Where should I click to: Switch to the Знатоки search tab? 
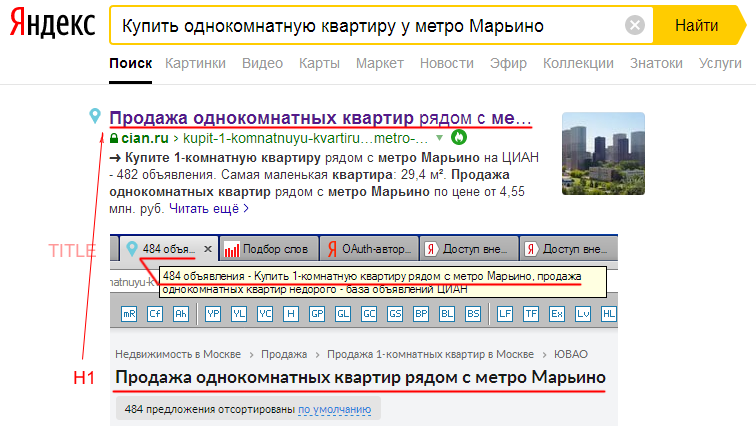(656, 63)
